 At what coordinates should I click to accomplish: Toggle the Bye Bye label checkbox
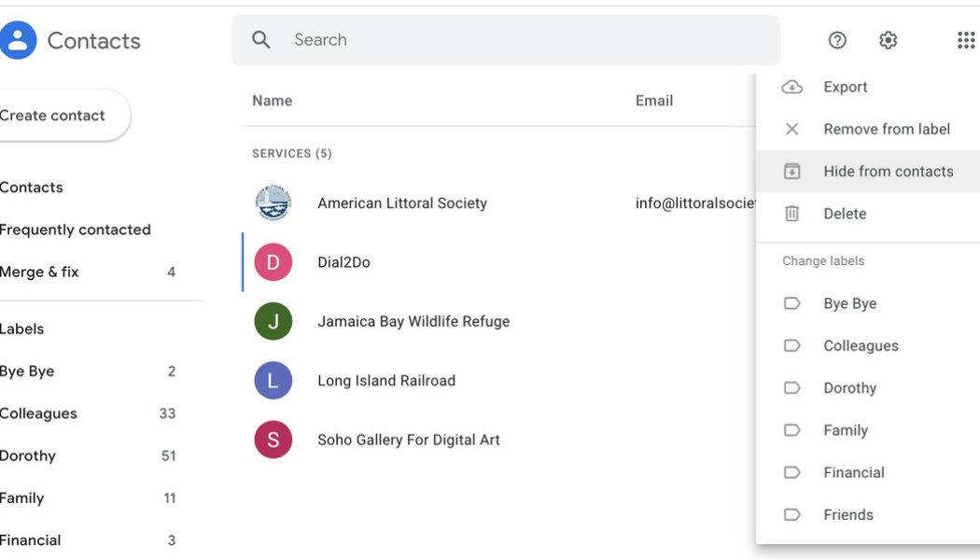click(792, 302)
